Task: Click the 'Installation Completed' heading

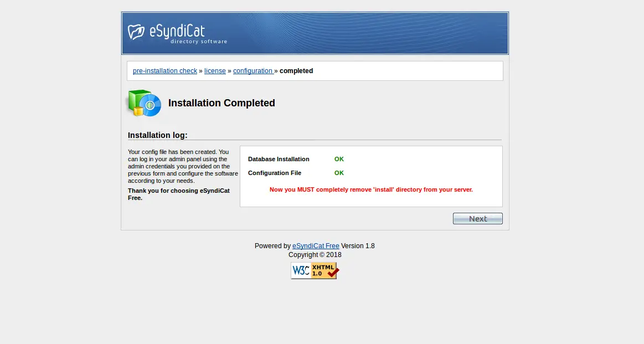Action: [221, 102]
